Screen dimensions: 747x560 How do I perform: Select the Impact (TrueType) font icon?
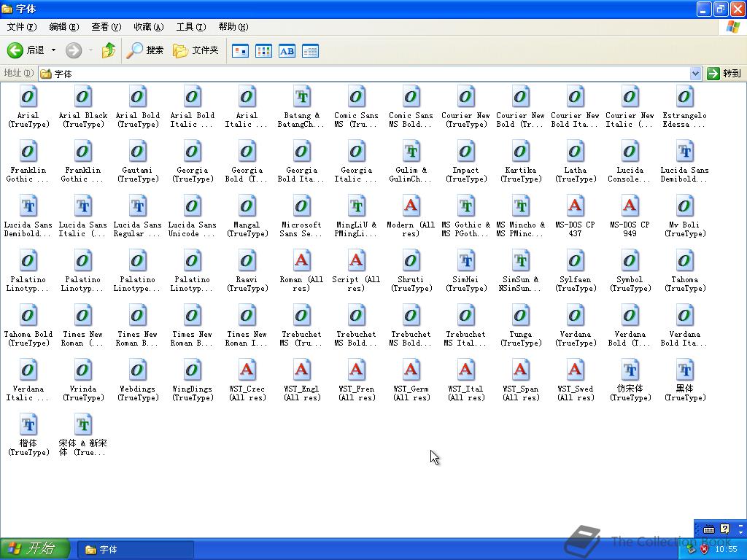pos(466,152)
